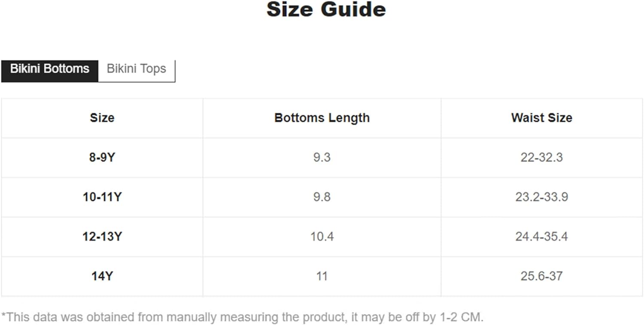Click the 10.4 bottoms length cell
This screenshot has height=325, width=644.
pyautogui.click(x=322, y=237)
